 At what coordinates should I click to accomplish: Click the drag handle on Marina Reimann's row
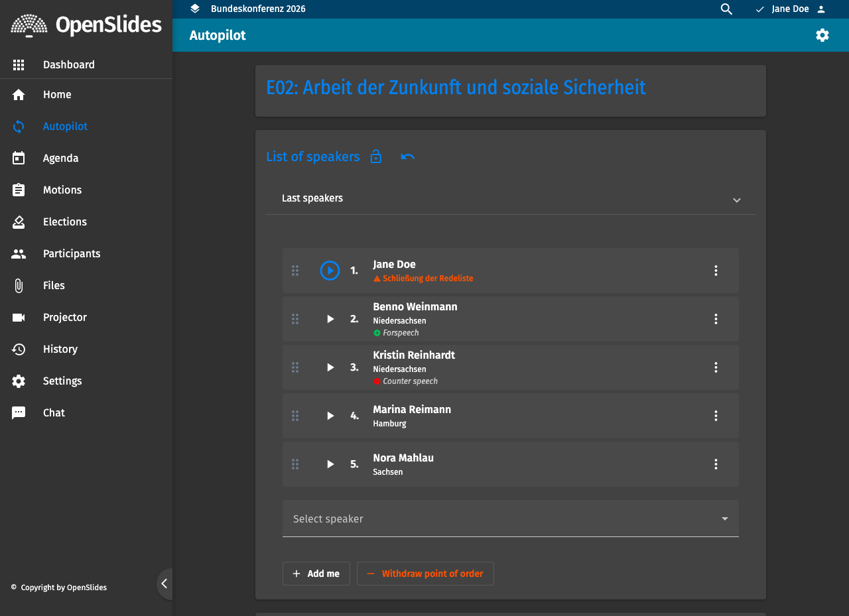click(x=295, y=416)
